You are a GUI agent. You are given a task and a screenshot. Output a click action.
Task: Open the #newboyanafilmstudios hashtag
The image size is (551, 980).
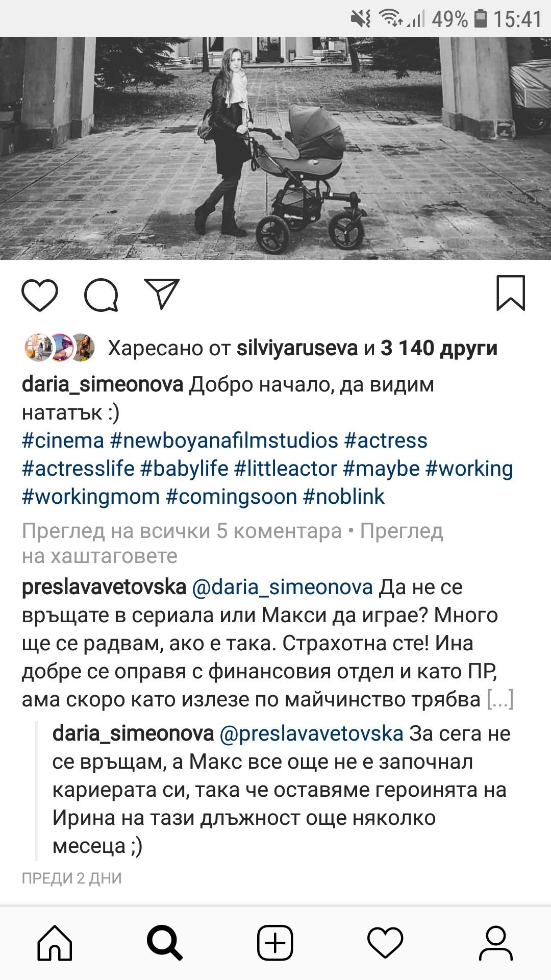pyautogui.click(x=224, y=440)
